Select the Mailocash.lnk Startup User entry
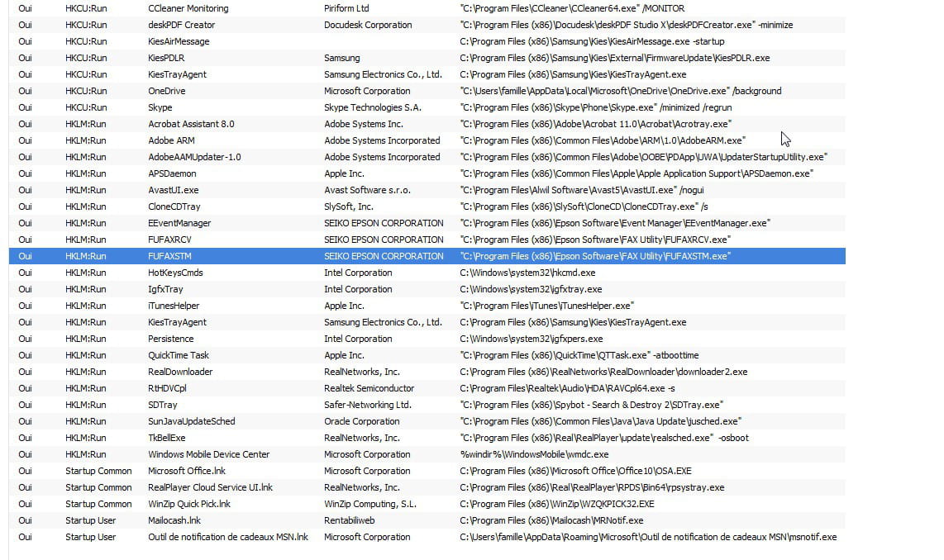 174,520
